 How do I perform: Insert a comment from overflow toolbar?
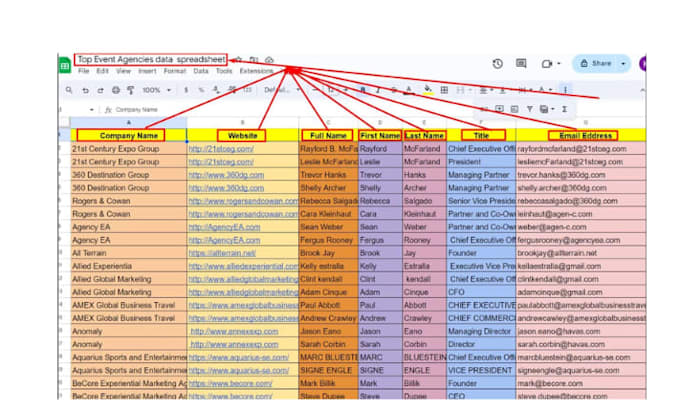(499, 109)
